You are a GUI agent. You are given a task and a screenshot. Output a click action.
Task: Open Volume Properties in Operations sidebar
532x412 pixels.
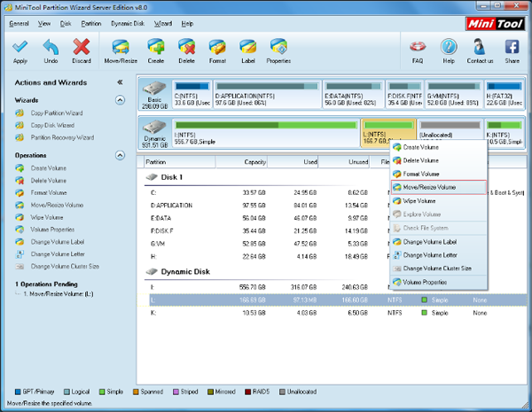(52, 229)
